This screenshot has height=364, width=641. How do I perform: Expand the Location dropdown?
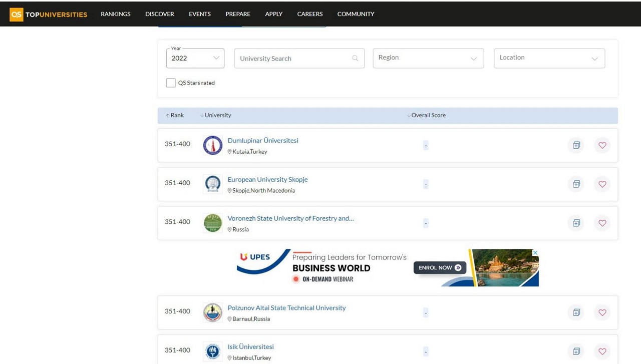coord(549,58)
